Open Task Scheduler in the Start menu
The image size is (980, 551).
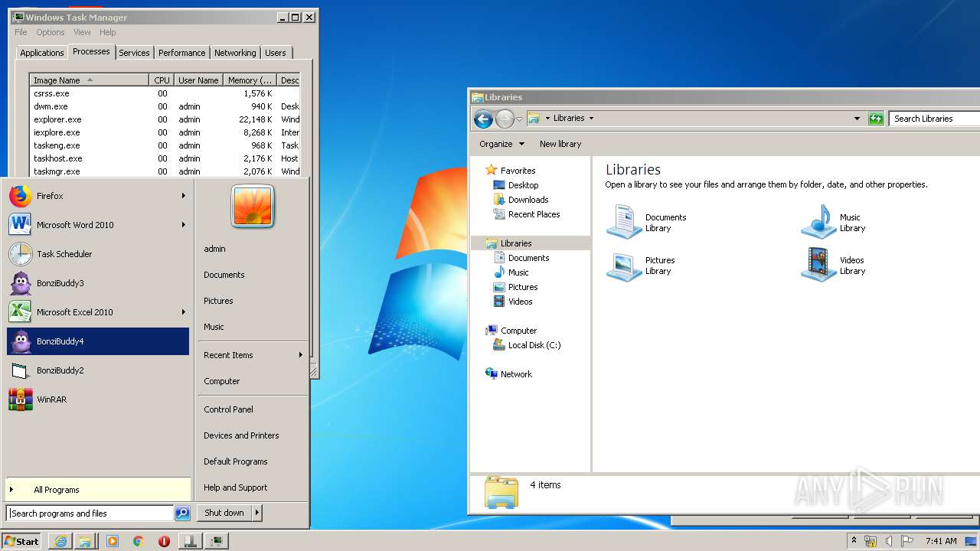pos(97,254)
